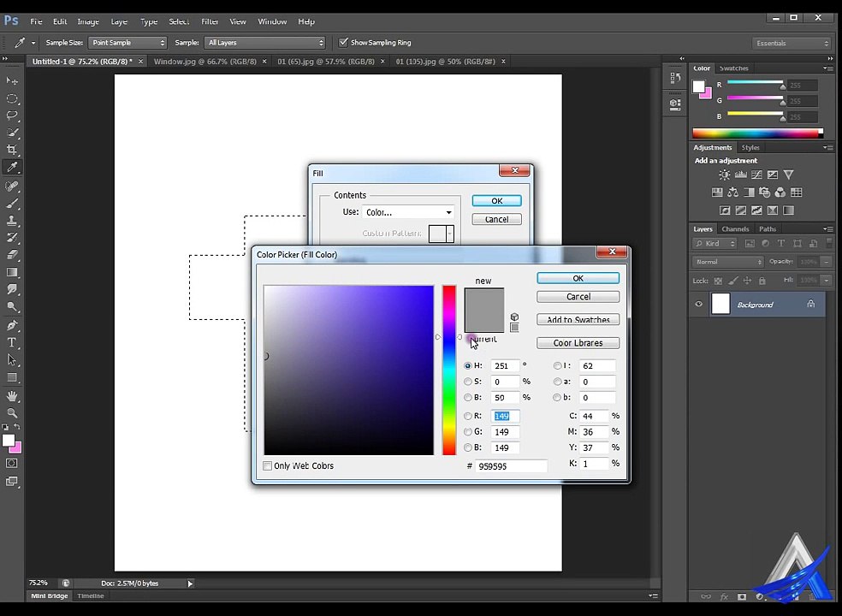Select the Lab a radio button

pyautogui.click(x=557, y=382)
